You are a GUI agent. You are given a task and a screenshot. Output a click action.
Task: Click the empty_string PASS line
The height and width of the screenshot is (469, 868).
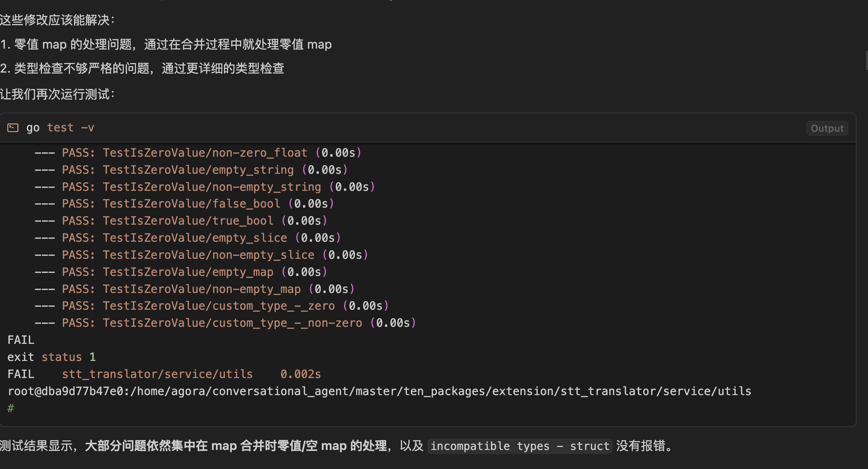(191, 169)
